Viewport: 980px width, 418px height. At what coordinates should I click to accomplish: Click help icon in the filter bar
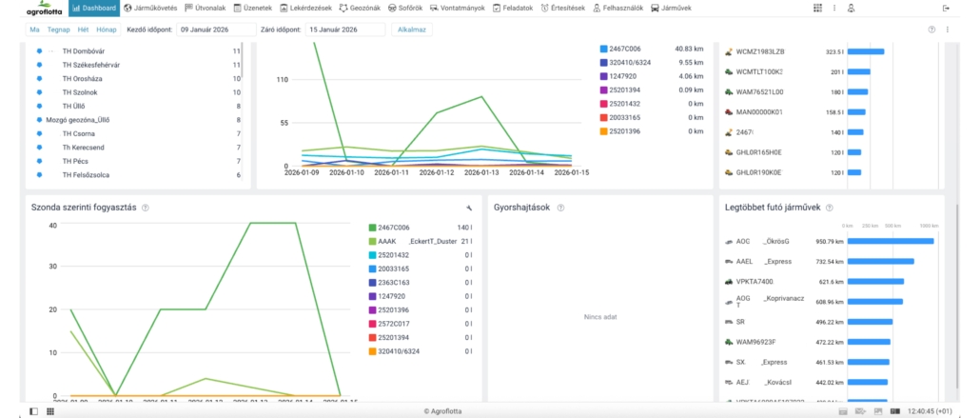[x=931, y=30]
